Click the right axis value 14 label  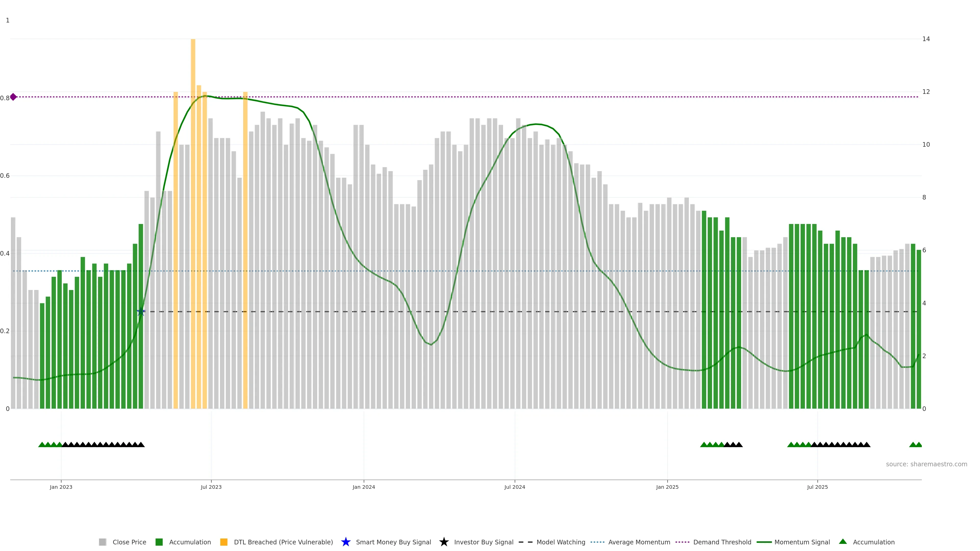pyautogui.click(x=926, y=39)
